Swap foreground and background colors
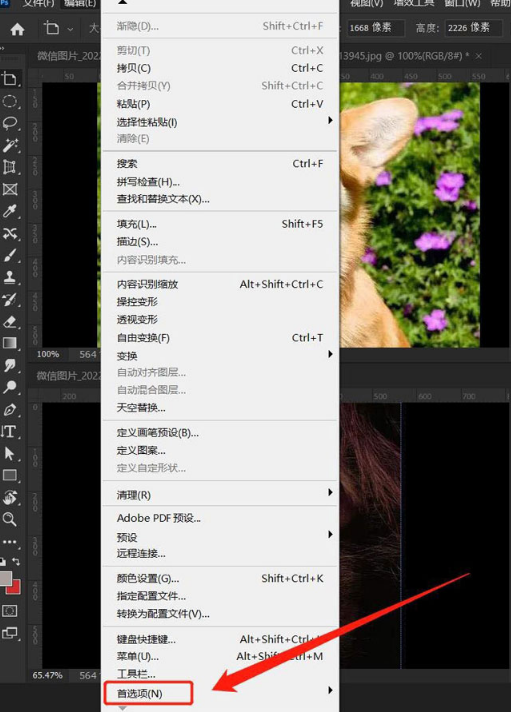Viewport: 511px width, 712px height. click(16, 562)
